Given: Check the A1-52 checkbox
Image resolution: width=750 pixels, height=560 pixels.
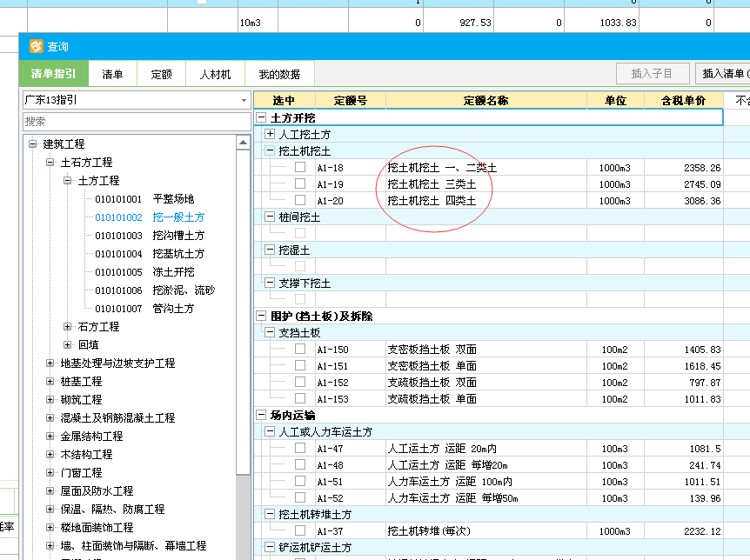Looking at the screenshot, I should tap(300, 497).
